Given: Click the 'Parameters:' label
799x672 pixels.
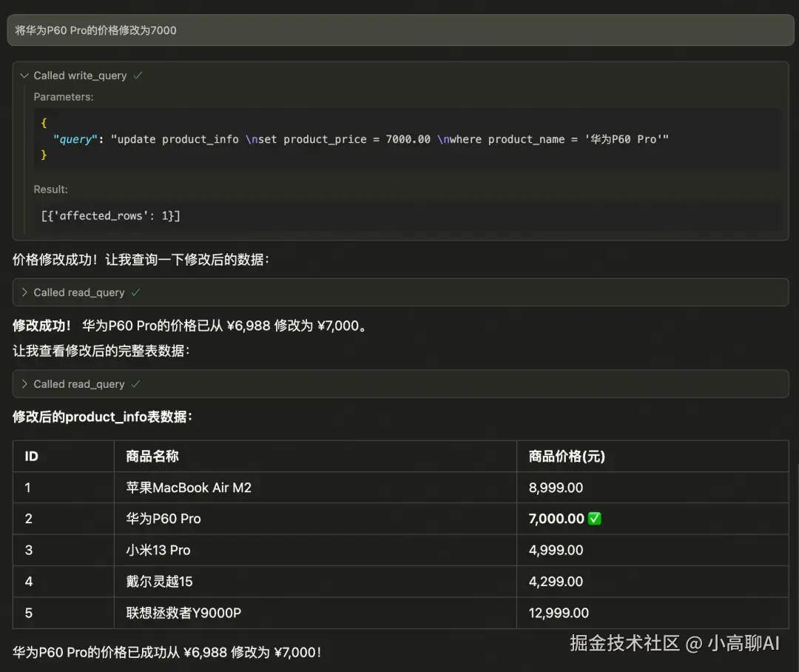Looking at the screenshot, I should pos(64,97).
